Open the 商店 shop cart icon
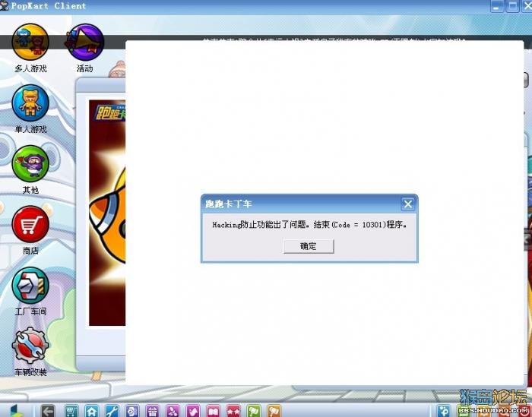 (x=30, y=224)
